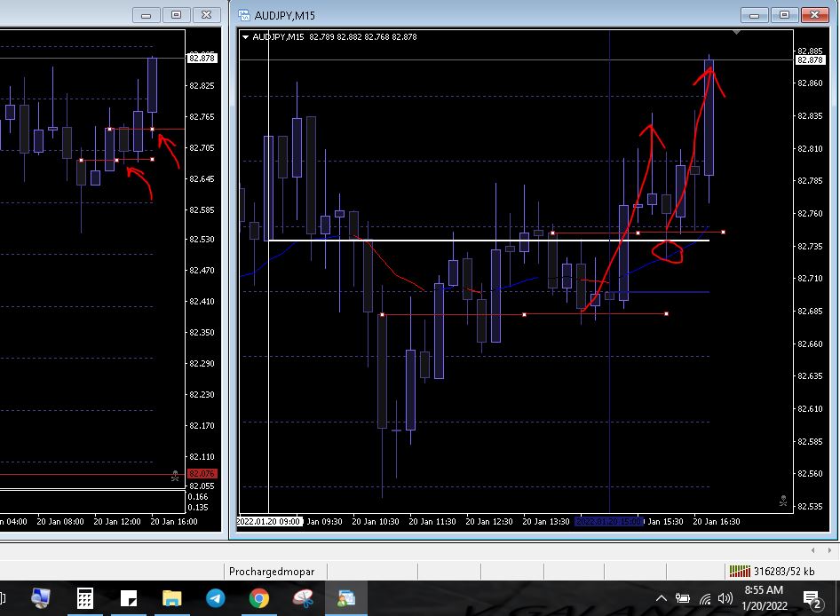The width and height of the screenshot is (840, 616).
Task: Launch Google Chrome from the taskbar
Action: 258,598
